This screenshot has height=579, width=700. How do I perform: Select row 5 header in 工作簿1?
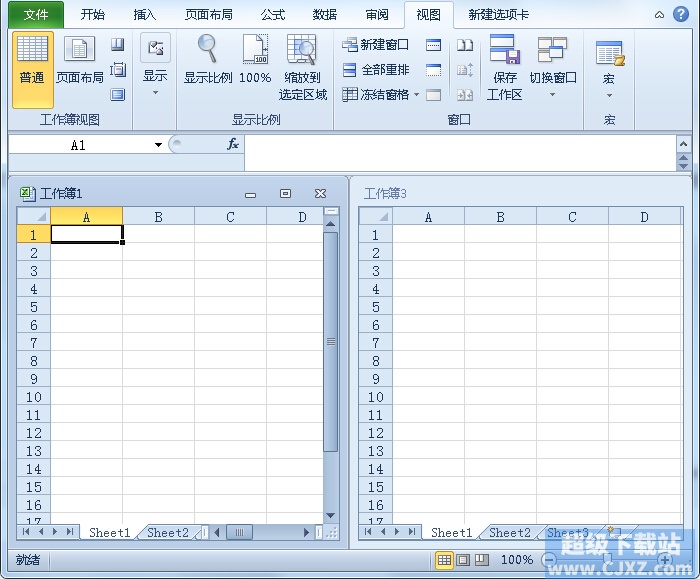click(34, 307)
